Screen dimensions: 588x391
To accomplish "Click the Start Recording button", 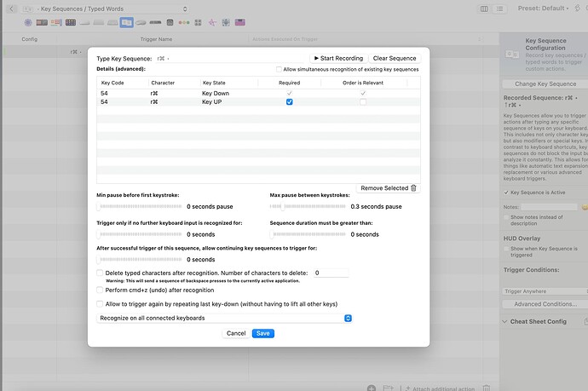I will click(337, 58).
